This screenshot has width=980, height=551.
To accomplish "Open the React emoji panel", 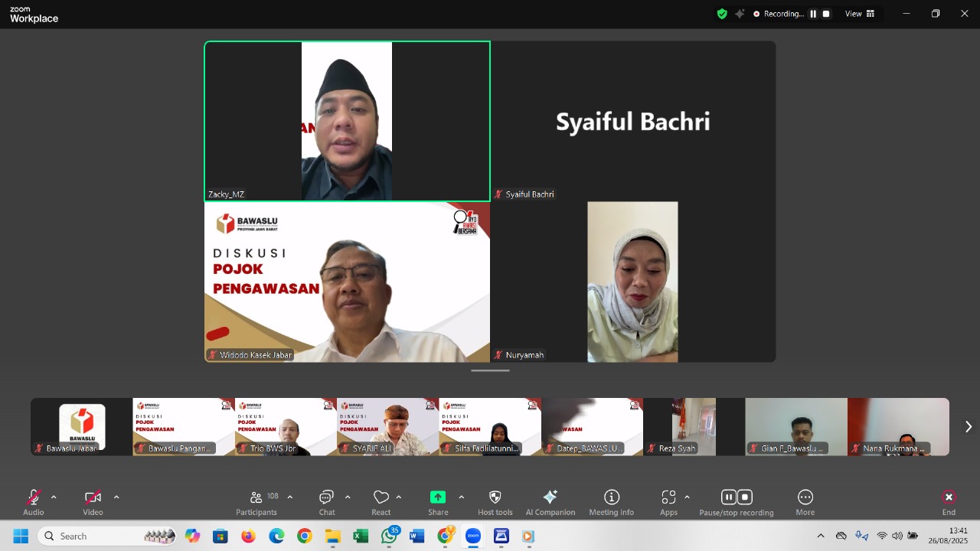I will pyautogui.click(x=381, y=501).
